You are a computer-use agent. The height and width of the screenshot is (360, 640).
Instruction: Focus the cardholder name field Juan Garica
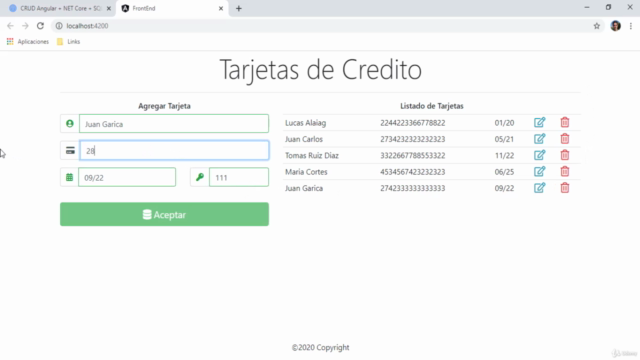[x=174, y=124]
